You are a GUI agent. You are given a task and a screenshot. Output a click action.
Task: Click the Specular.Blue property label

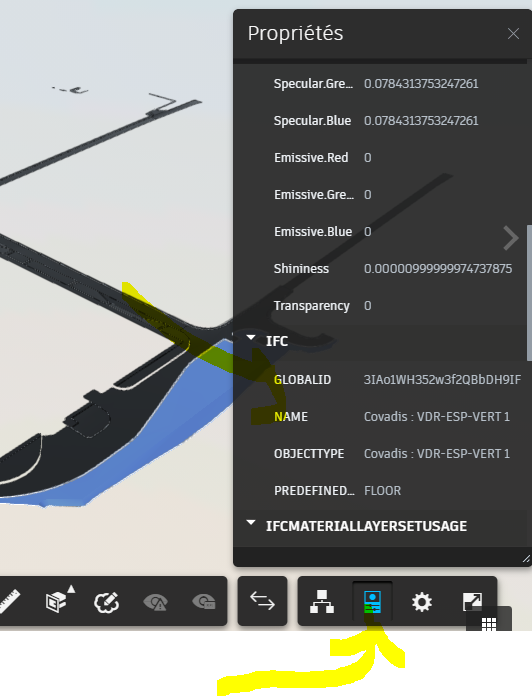tap(312, 121)
